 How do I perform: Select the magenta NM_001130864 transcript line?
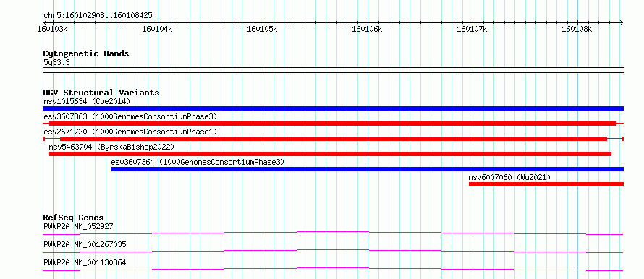click(x=333, y=269)
